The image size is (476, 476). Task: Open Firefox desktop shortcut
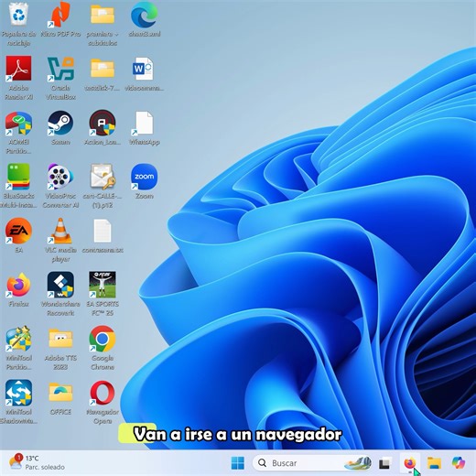point(18,285)
